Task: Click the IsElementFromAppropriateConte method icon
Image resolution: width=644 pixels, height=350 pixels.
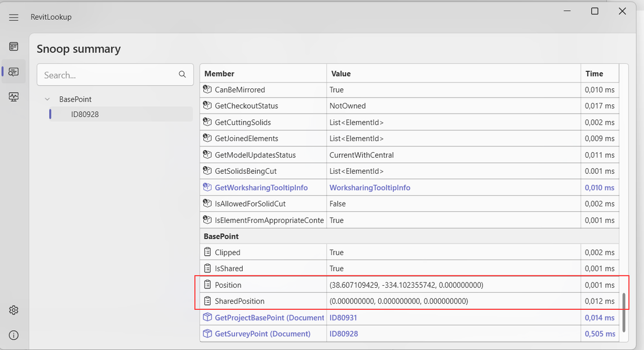Action: click(208, 220)
